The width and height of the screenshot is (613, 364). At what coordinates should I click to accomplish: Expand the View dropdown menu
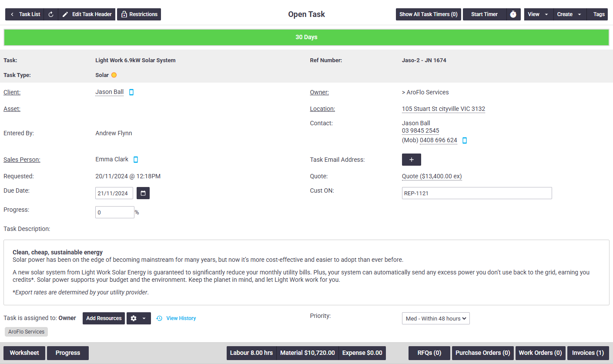pos(539,14)
